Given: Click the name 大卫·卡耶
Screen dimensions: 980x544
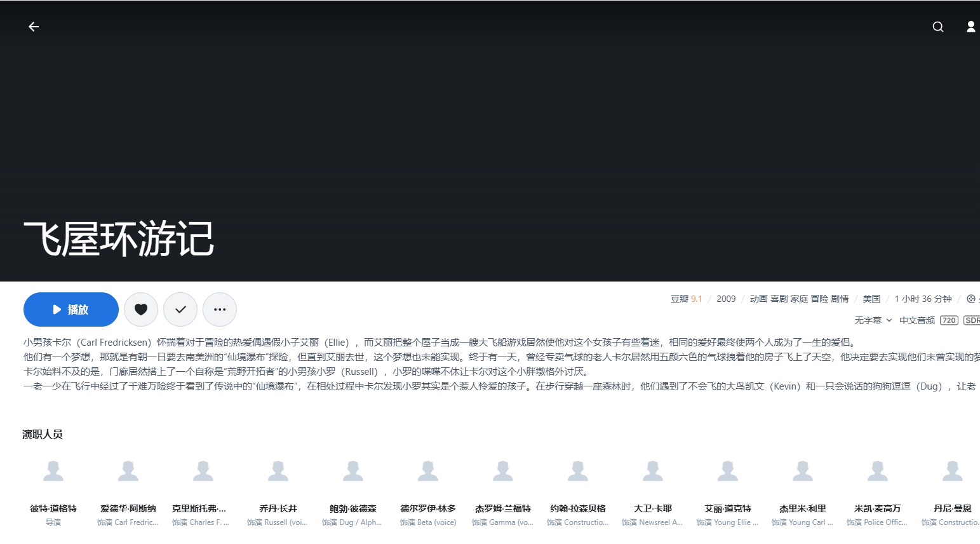Looking at the screenshot, I should click(x=653, y=508).
